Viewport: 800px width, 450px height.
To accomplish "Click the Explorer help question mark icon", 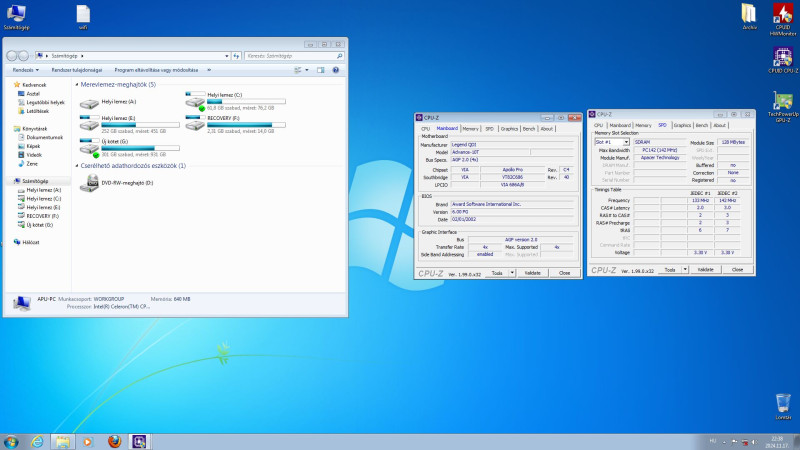I will [336, 70].
